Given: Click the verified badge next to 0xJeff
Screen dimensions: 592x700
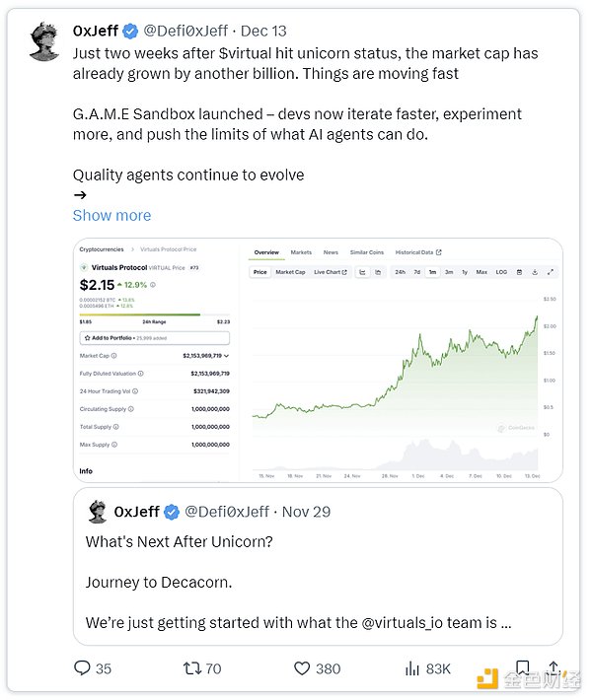Looking at the screenshot, I should click(x=131, y=31).
